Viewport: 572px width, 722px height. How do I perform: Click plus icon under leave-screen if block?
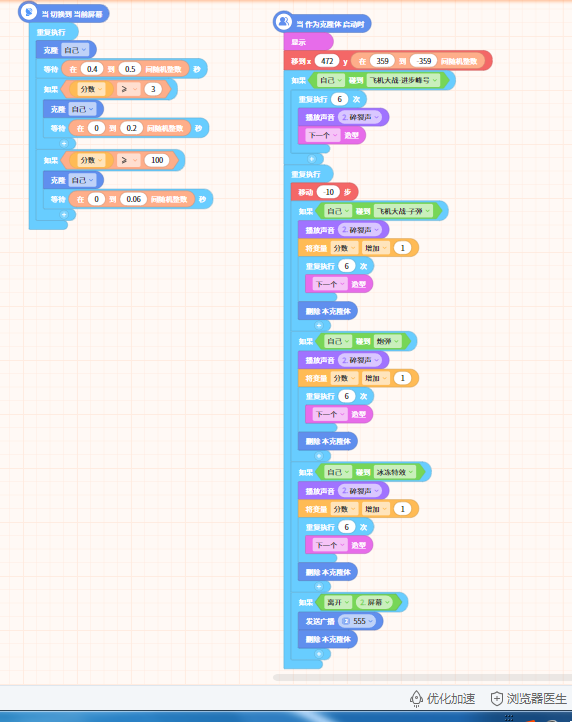[319, 654]
